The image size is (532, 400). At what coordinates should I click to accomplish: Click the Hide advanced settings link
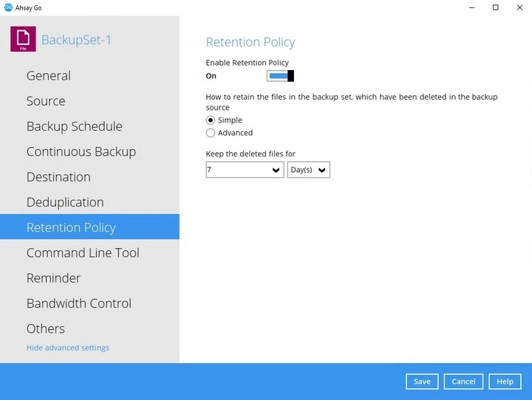[x=68, y=348]
